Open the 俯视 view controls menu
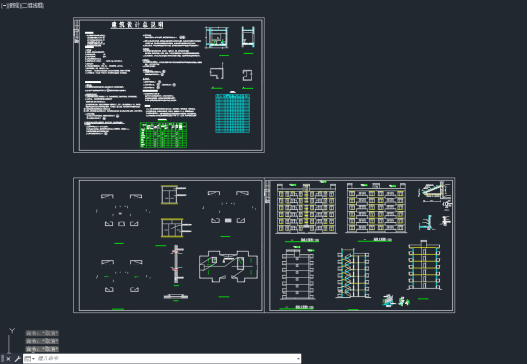This screenshot has height=364, width=527. click(14, 6)
